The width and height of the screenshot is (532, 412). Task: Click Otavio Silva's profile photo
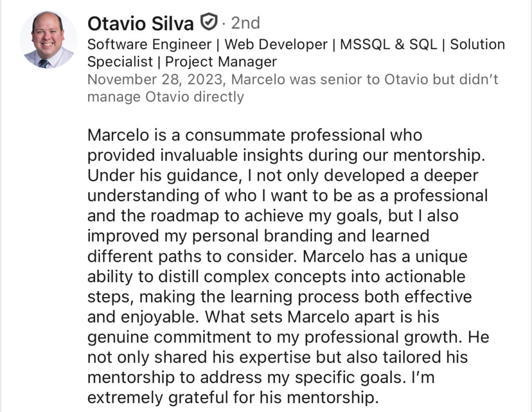[48, 39]
